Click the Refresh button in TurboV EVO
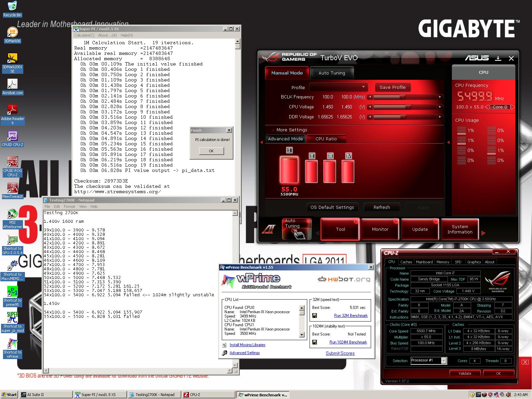Image resolution: width=532 pixels, height=399 pixels. pyautogui.click(x=382, y=207)
